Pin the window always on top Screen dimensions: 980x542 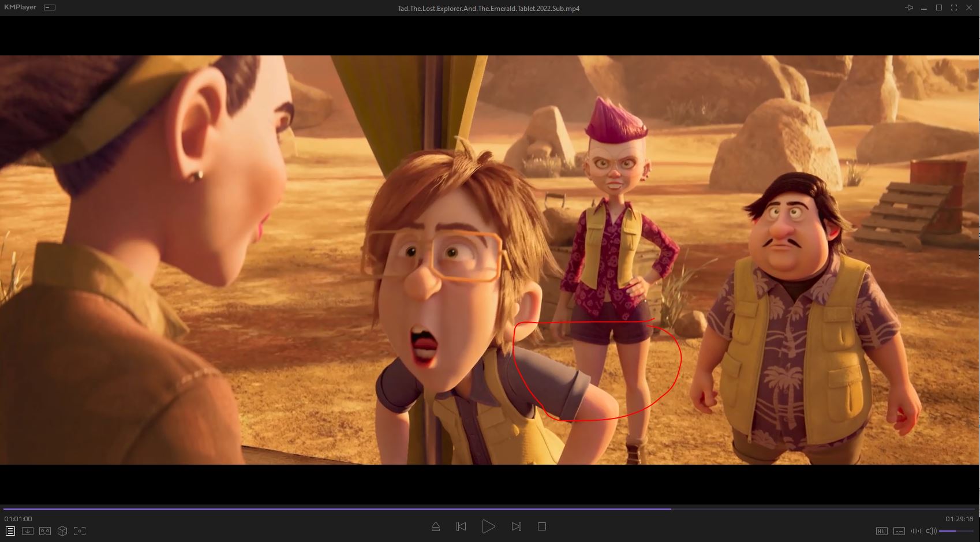pyautogui.click(x=909, y=8)
